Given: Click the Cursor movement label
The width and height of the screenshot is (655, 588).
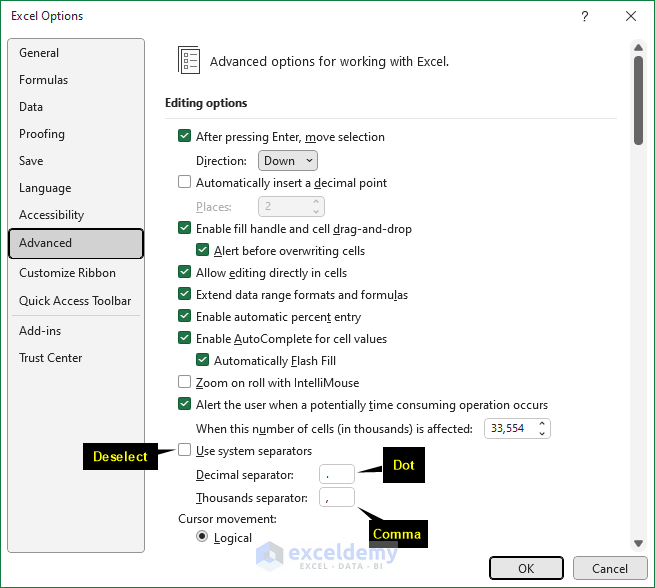Looking at the screenshot, I should pyautogui.click(x=227, y=519).
